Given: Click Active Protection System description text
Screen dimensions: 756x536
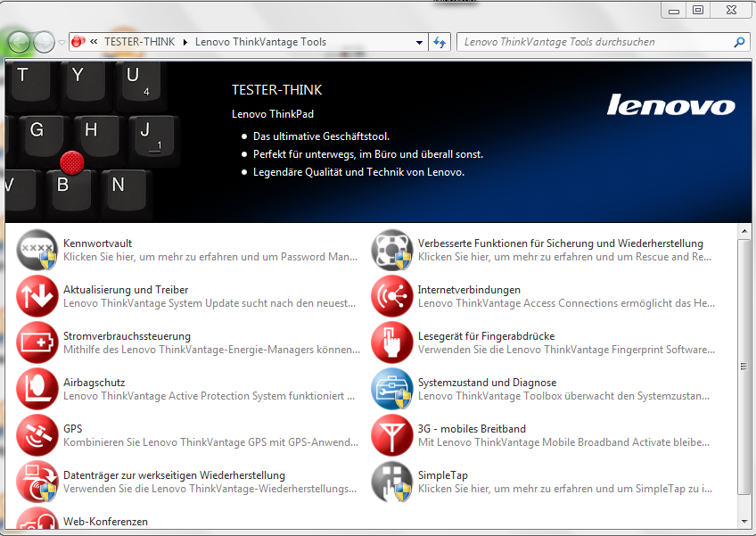Looking at the screenshot, I should point(209,396).
